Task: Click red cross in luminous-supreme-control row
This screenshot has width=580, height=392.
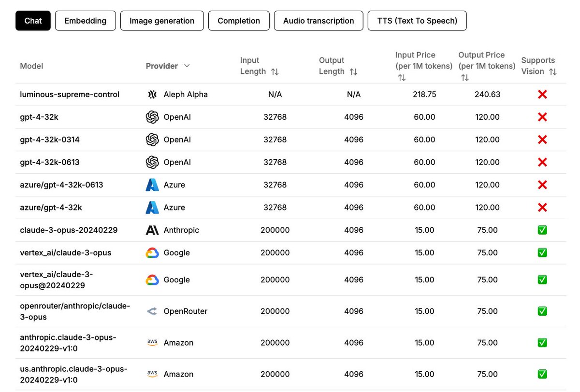Action: [542, 95]
